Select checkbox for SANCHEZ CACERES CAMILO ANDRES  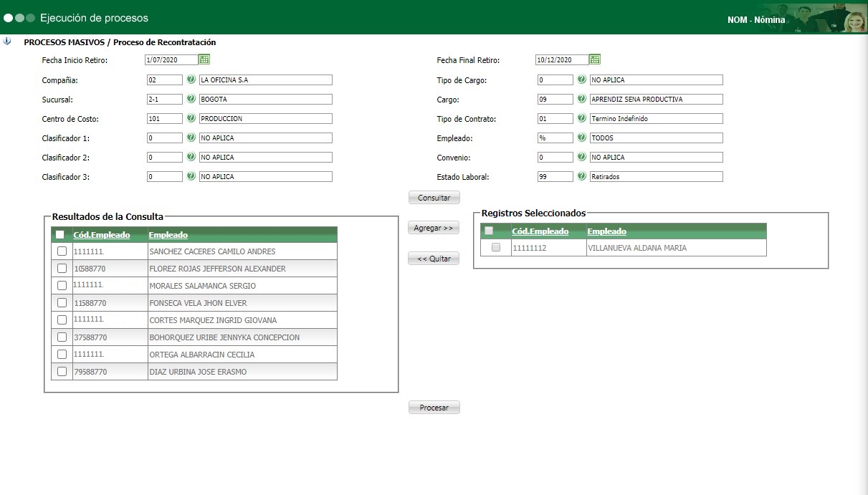coord(62,251)
